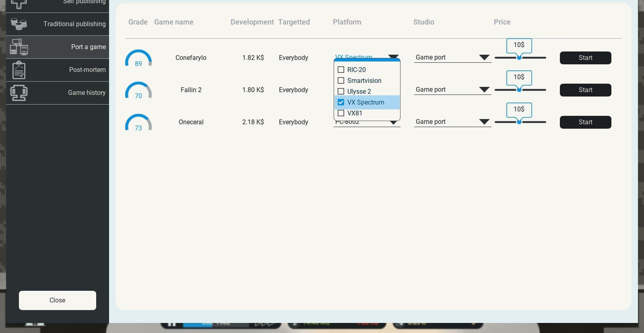
Task: Click the grade 70 gauge for Fallin 2
Action: tap(138, 91)
